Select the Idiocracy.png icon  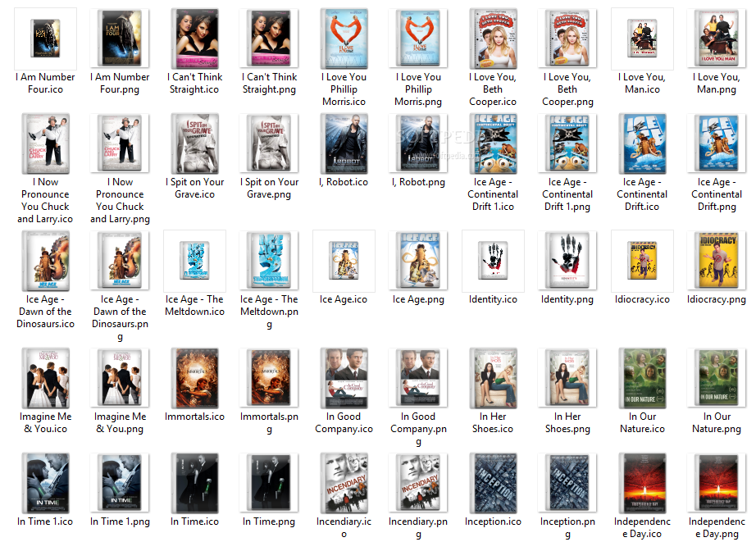(717, 261)
